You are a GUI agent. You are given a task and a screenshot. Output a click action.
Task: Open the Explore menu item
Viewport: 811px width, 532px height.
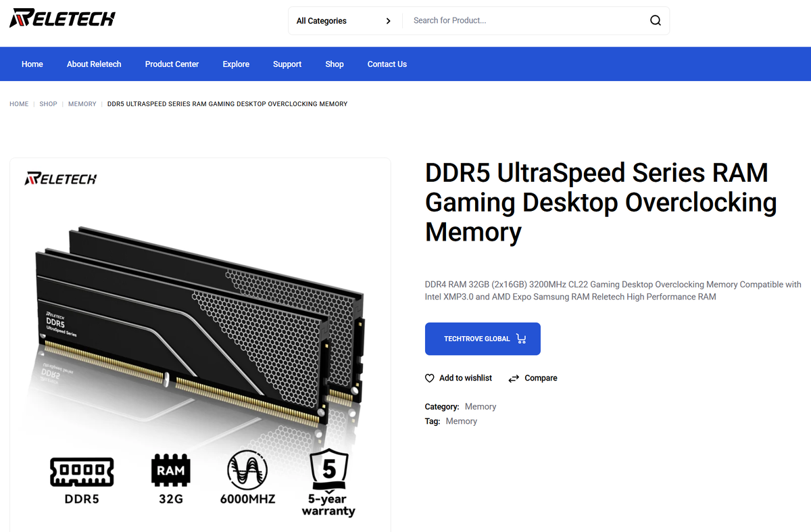236,64
